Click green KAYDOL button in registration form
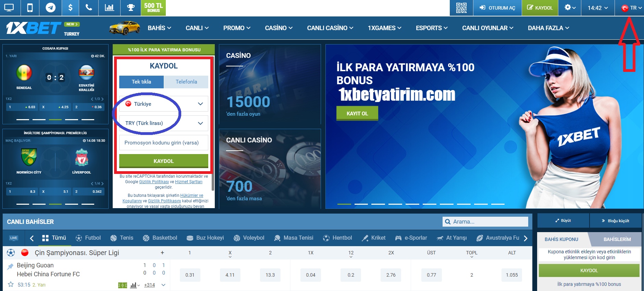 click(x=164, y=161)
